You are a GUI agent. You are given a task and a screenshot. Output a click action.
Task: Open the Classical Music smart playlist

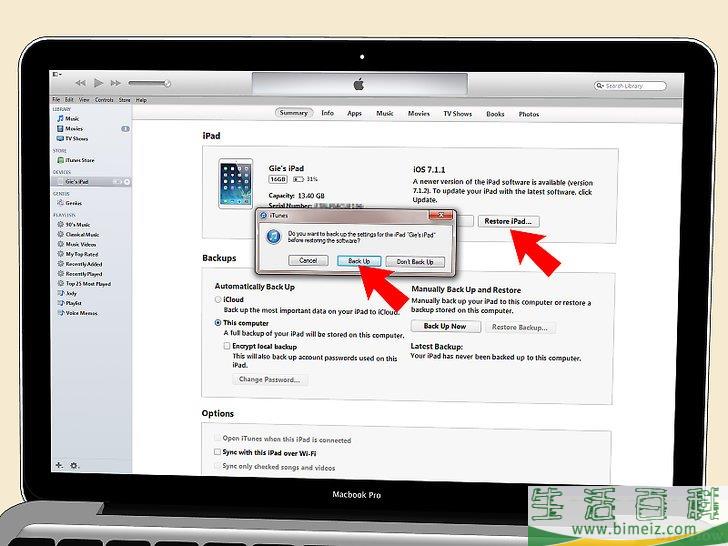pyautogui.click(x=78, y=234)
